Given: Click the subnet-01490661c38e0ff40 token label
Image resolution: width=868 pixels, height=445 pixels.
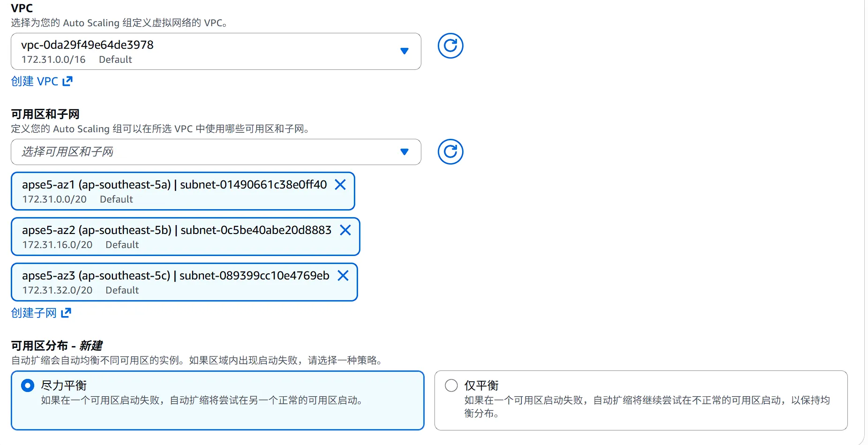Looking at the screenshot, I should point(174,185).
